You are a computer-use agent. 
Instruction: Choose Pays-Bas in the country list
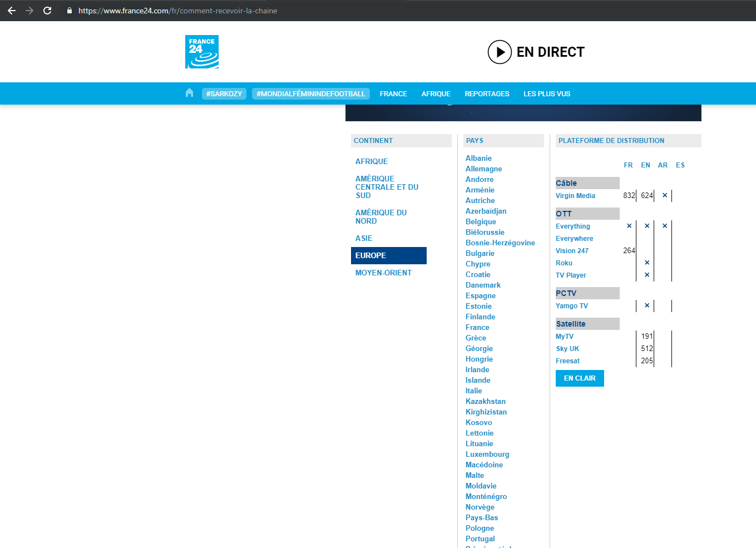482,517
